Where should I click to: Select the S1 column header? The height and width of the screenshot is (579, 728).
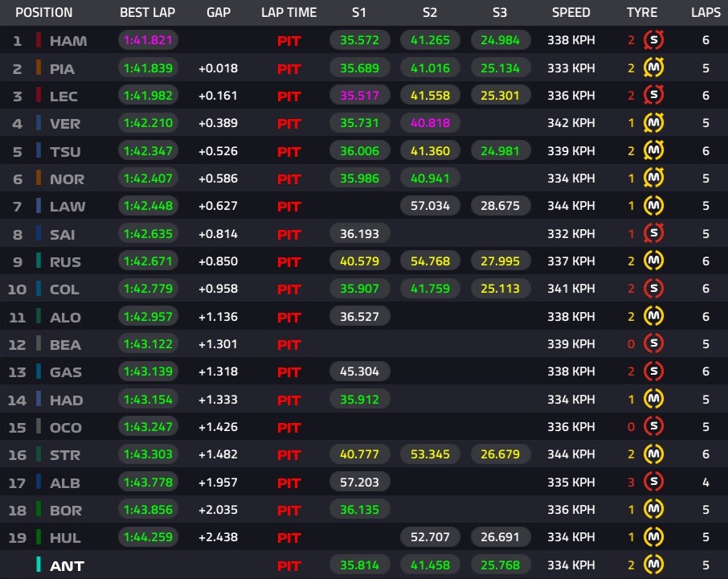(359, 13)
